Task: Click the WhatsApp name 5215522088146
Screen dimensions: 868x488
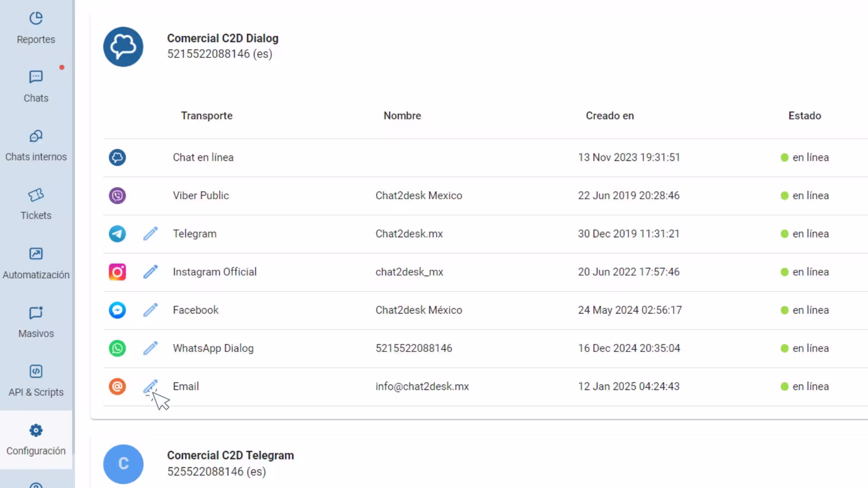Action: coord(414,348)
